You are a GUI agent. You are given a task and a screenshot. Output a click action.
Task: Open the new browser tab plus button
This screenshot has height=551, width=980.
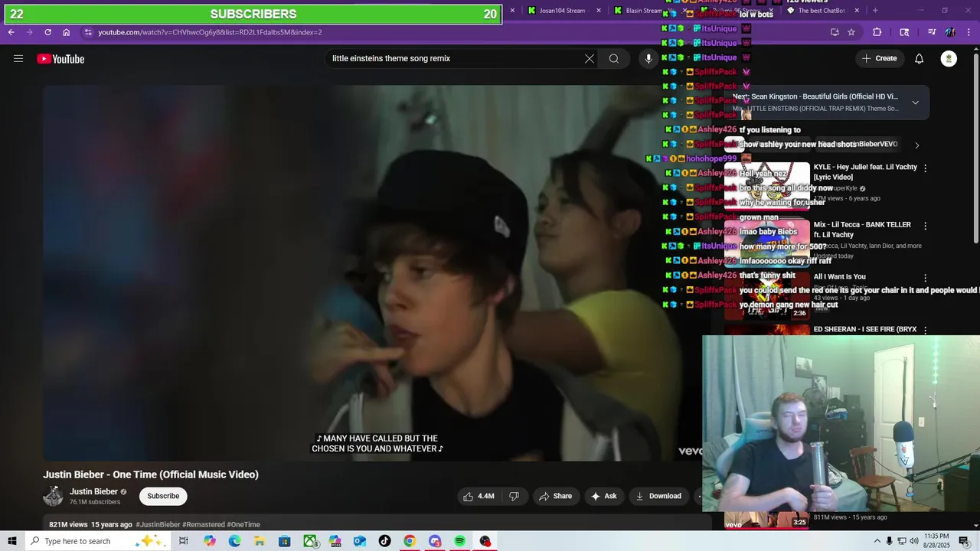[x=875, y=11]
